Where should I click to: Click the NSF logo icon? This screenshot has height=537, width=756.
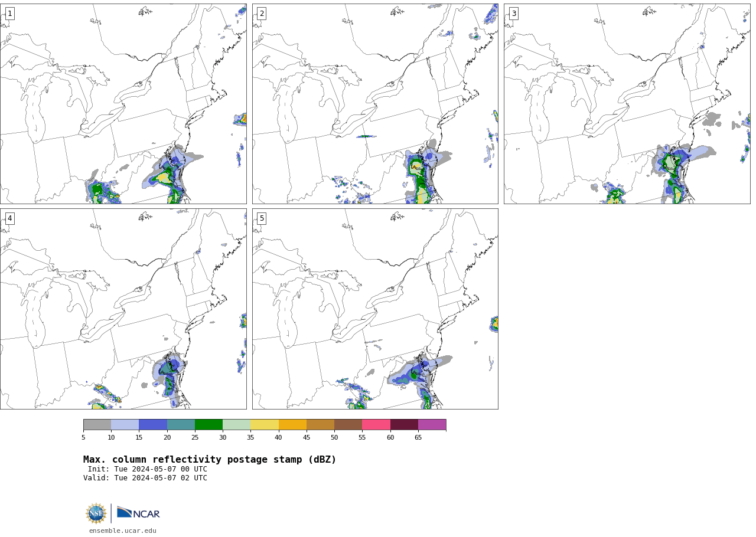(x=96, y=513)
